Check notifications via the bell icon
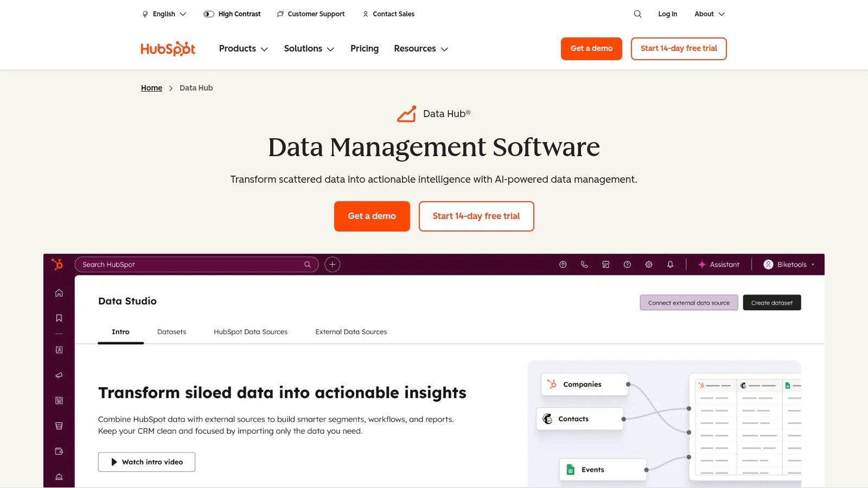868x488 pixels. tap(669, 264)
